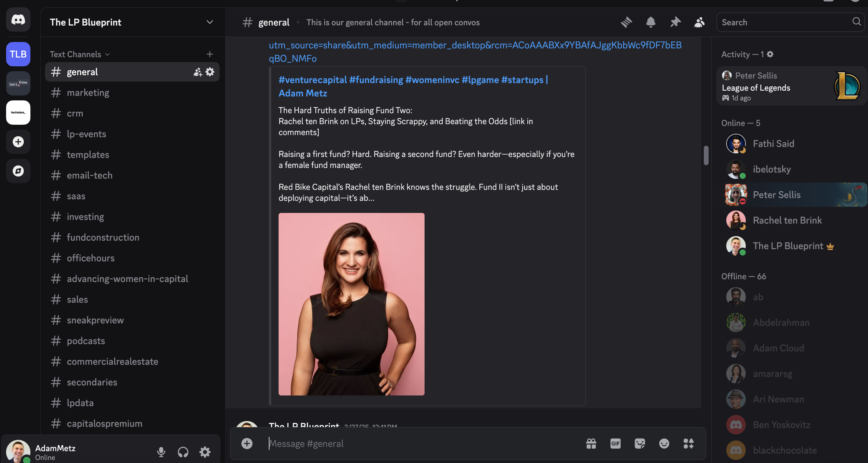Image resolution: width=868 pixels, height=463 pixels.
Task: Go to email-tech channel
Action: click(x=132, y=175)
